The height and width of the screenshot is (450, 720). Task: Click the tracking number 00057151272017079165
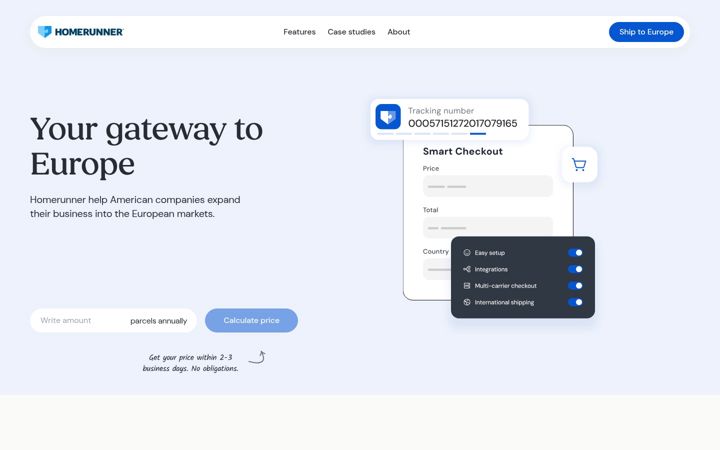(462, 123)
